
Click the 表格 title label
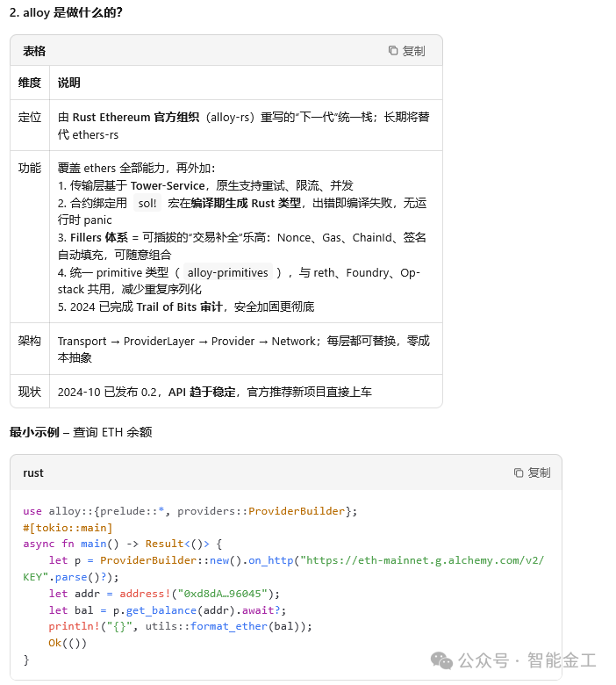[34, 51]
